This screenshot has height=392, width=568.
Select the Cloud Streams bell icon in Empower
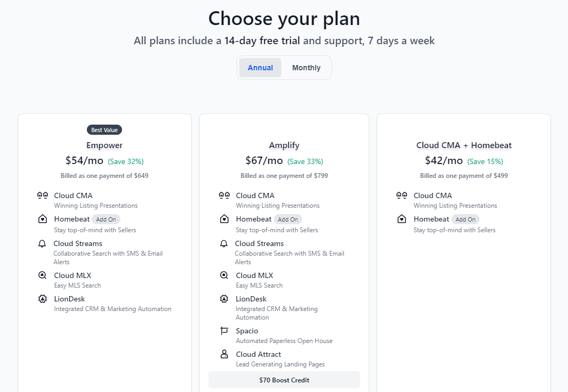[x=43, y=244]
